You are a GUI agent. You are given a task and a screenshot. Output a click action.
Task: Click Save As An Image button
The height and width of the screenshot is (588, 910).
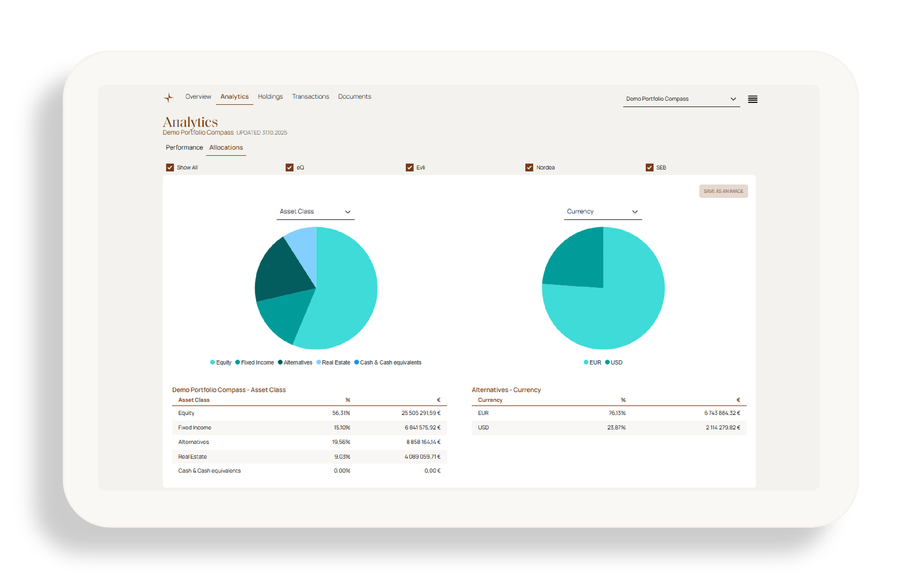(723, 191)
